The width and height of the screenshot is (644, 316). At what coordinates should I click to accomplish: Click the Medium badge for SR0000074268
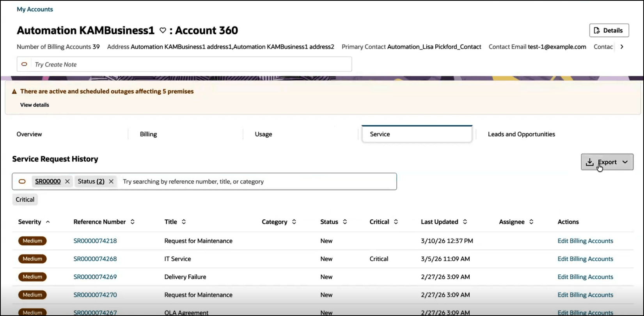point(32,259)
